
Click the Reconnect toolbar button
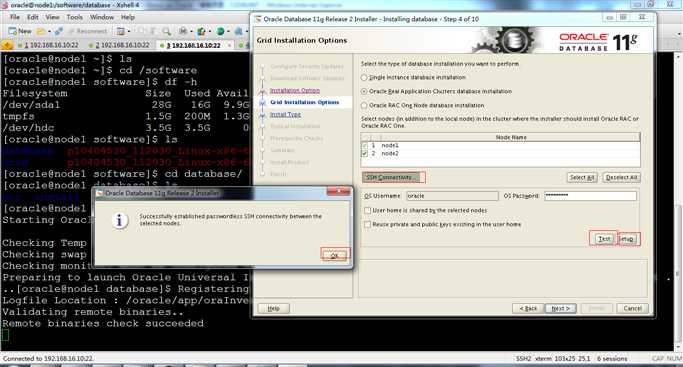tap(87, 31)
